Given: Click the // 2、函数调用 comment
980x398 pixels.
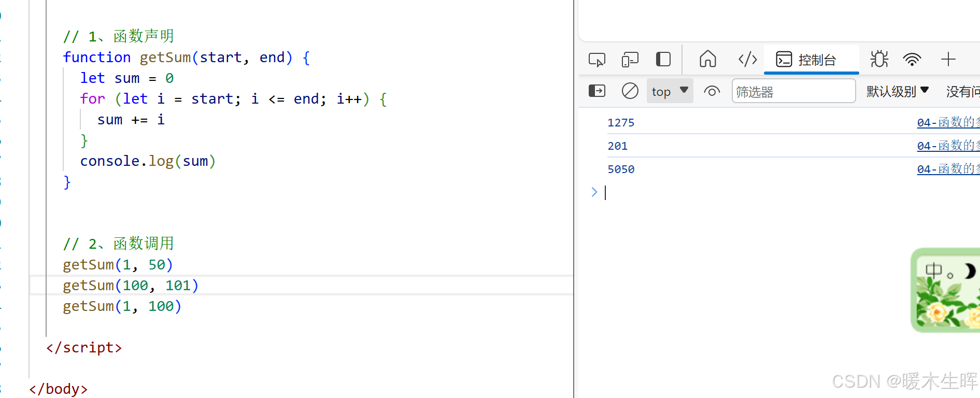Looking at the screenshot, I should click(x=118, y=244).
